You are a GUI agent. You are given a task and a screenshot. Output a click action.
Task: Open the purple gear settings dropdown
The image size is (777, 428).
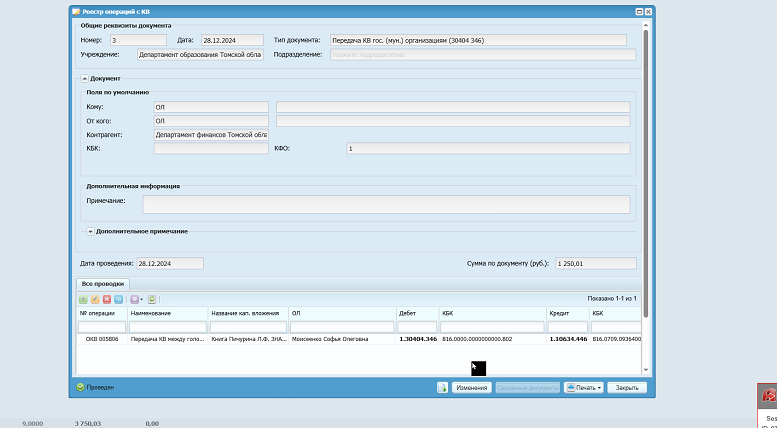(x=136, y=299)
